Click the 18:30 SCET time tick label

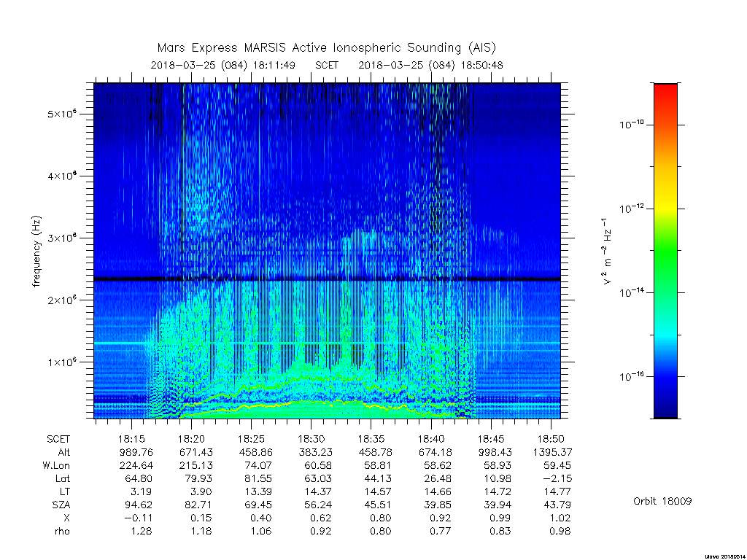pos(311,439)
